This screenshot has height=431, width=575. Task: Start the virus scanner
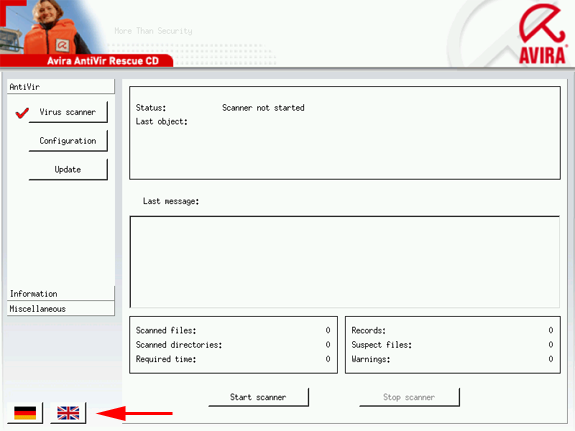[259, 397]
